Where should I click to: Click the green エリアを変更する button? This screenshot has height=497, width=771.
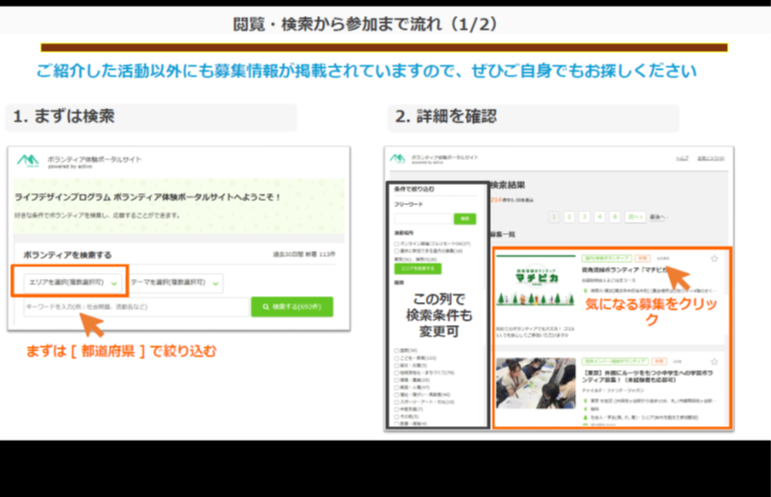click(x=418, y=268)
